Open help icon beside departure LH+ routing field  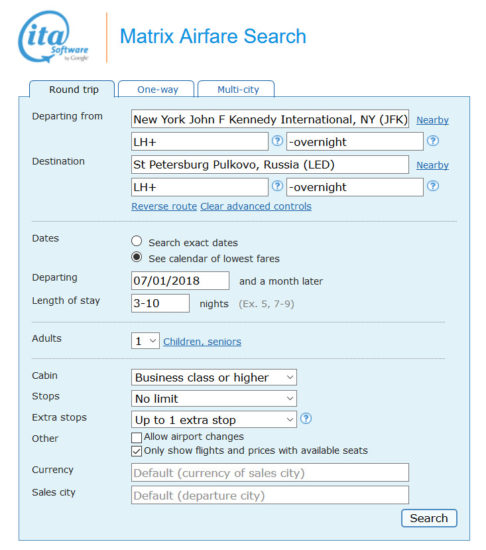coord(277,141)
